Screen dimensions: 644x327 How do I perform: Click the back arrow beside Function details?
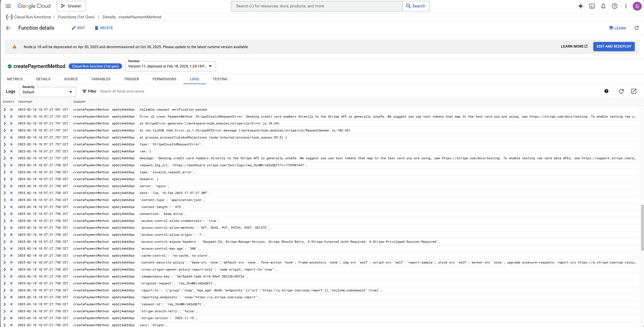coord(8,28)
